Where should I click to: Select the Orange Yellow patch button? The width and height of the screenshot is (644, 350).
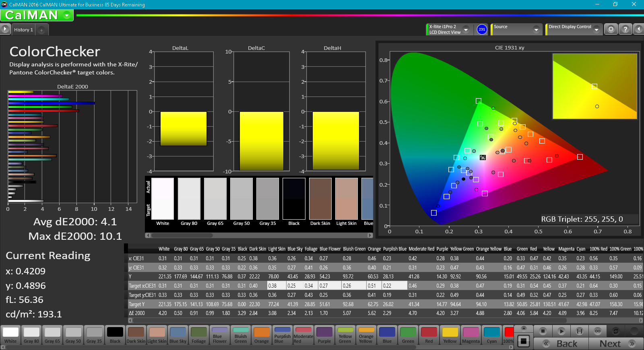pos(366,335)
